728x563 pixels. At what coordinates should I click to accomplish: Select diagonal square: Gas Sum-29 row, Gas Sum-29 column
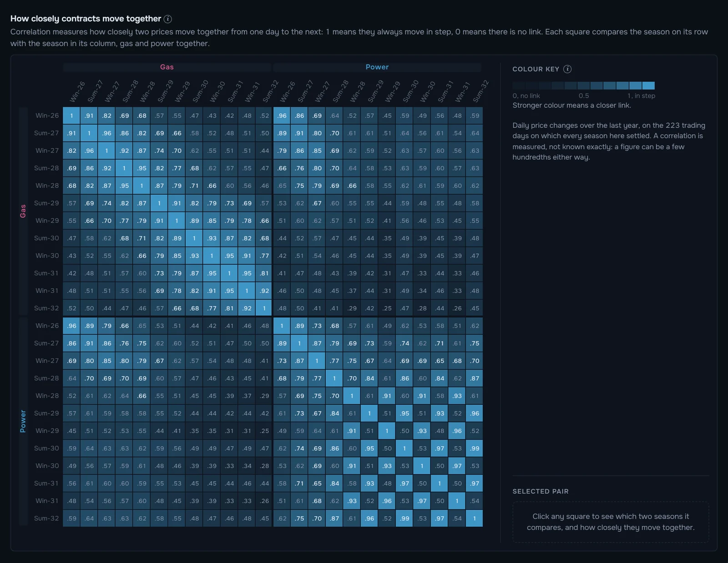(x=159, y=203)
